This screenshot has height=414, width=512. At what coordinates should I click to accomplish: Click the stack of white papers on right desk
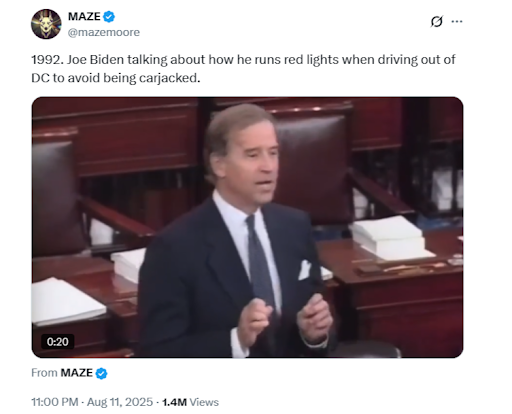392,237
